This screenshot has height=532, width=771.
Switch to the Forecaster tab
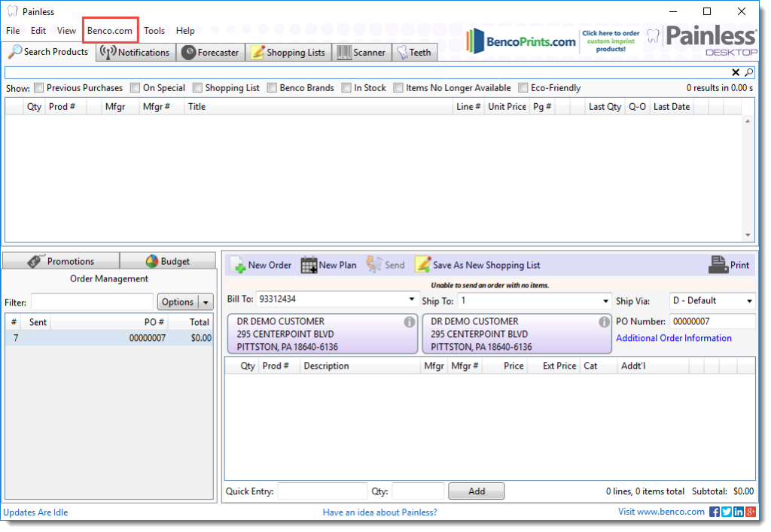click(x=210, y=53)
